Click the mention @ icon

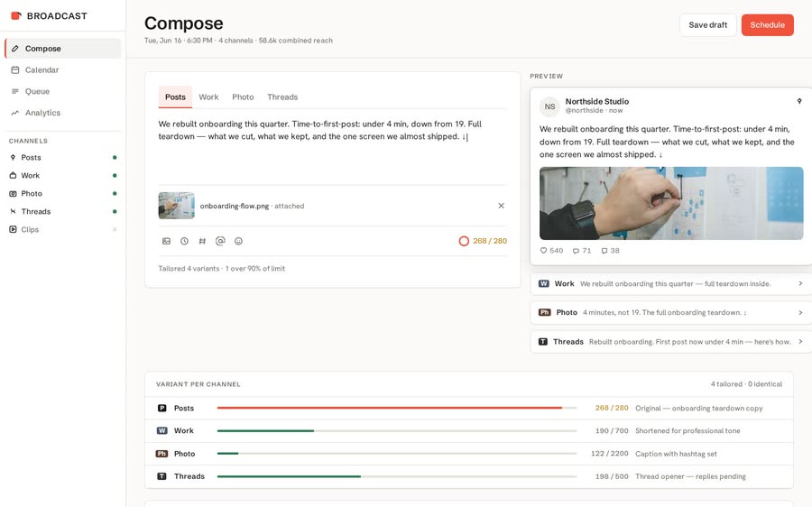coord(220,241)
